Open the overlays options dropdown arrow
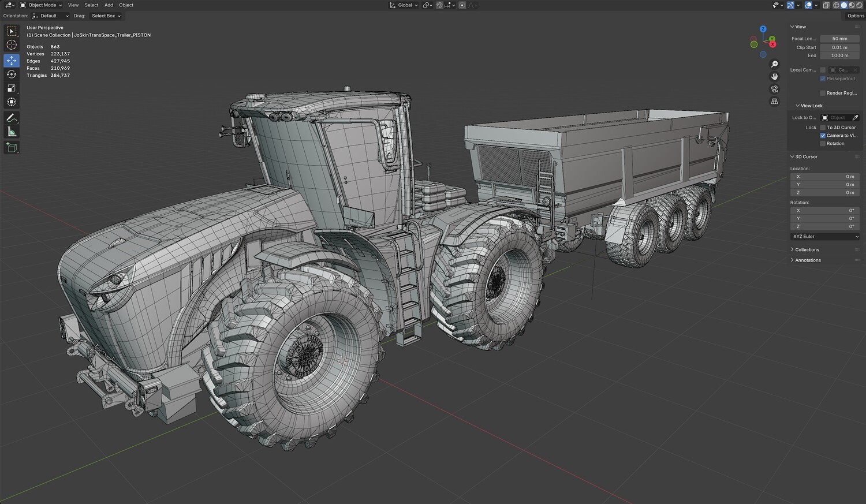 816,5
